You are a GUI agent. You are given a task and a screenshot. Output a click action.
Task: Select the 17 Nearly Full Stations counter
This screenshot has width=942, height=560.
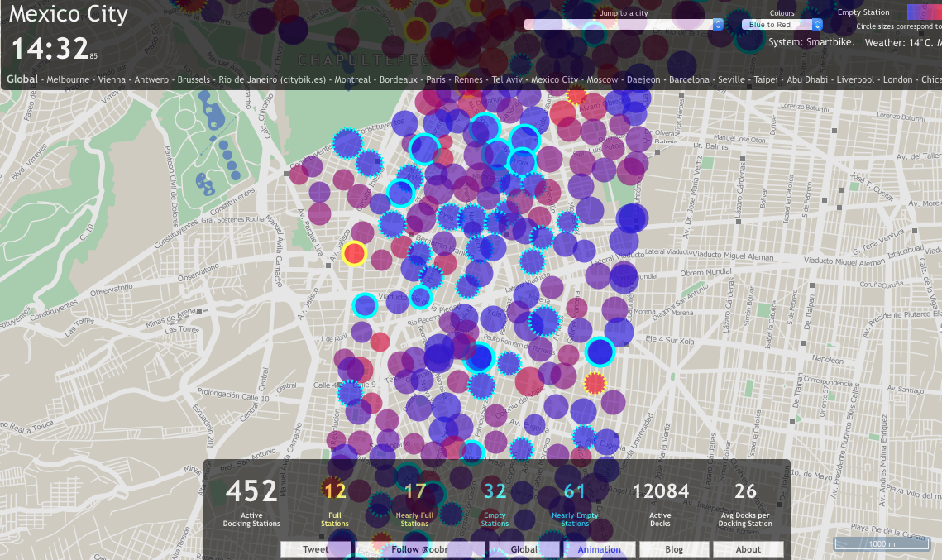click(x=415, y=503)
